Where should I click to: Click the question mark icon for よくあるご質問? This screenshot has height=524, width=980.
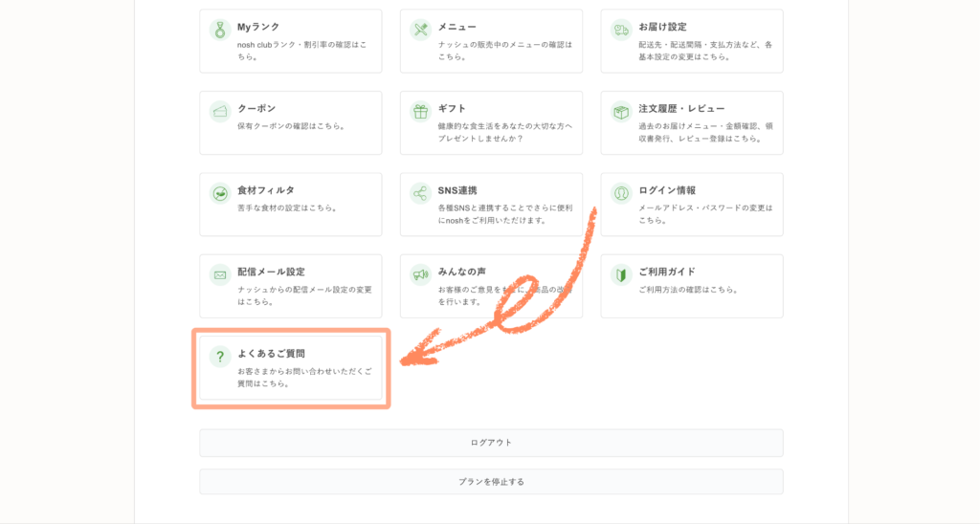tap(220, 357)
